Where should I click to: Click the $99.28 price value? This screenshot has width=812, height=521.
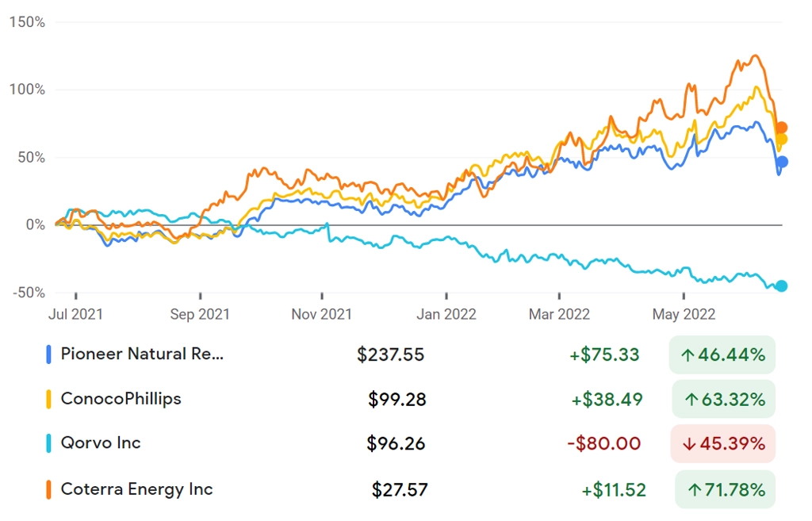pos(397,400)
